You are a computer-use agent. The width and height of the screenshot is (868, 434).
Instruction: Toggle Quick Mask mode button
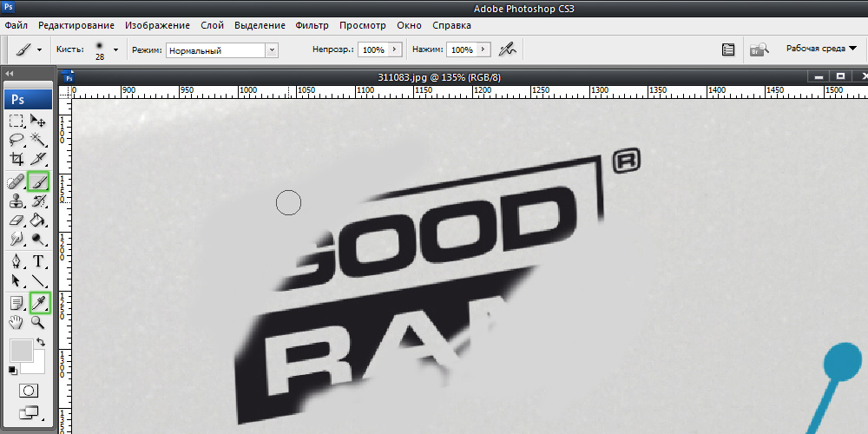pos(29,391)
